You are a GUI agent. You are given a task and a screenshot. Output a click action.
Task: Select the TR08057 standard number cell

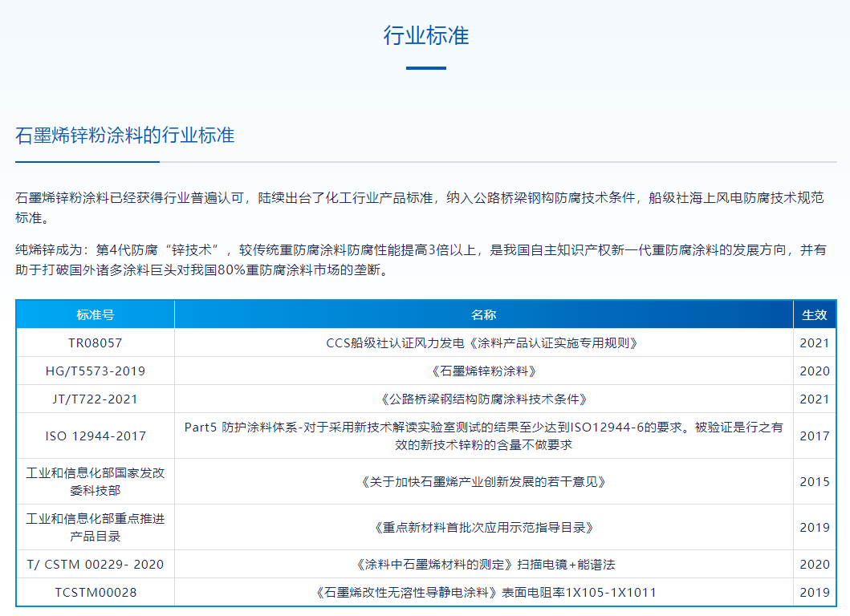[x=96, y=343]
